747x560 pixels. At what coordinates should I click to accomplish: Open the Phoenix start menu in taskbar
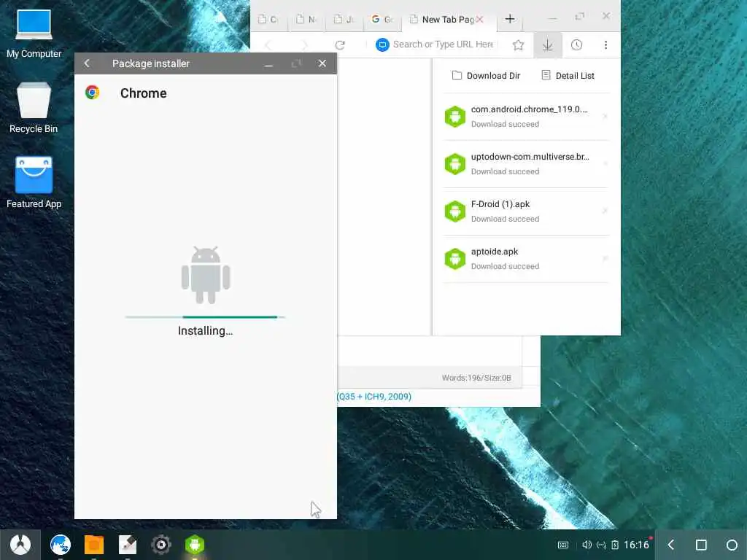pyautogui.click(x=20, y=544)
